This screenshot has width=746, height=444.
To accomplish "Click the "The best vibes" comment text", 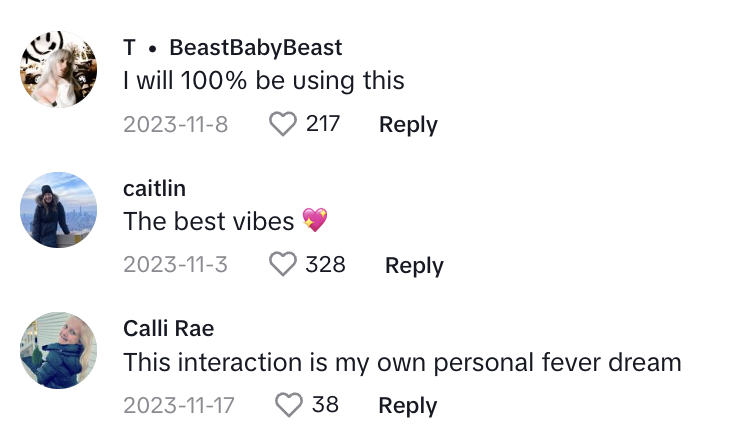I will (x=209, y=221).
